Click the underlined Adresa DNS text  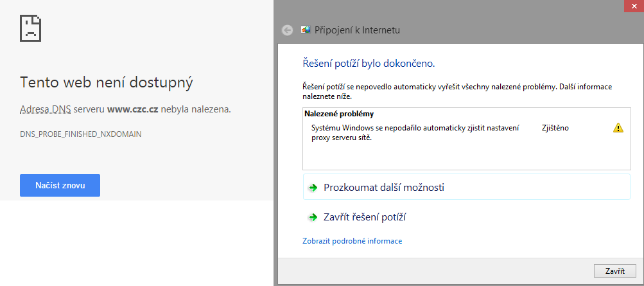[x=46, y=109]
